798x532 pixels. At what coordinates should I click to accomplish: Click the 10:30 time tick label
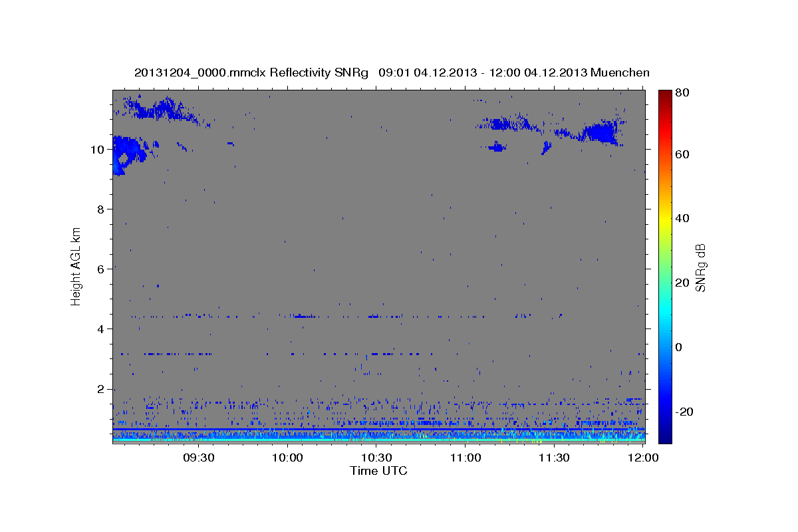pos(376,458)
